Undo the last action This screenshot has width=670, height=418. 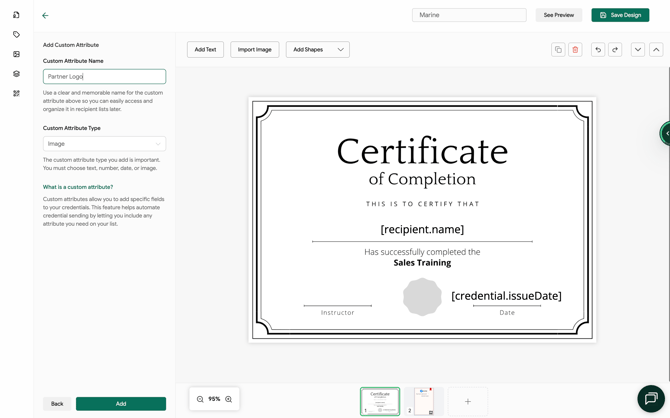pyautogui.click(x=598, y=50)
